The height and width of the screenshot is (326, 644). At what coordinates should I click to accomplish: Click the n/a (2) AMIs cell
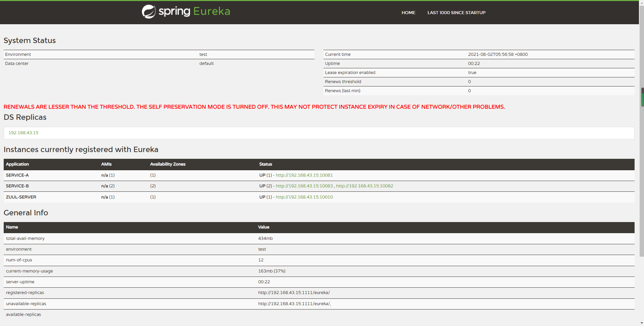(x=108, y=186)
